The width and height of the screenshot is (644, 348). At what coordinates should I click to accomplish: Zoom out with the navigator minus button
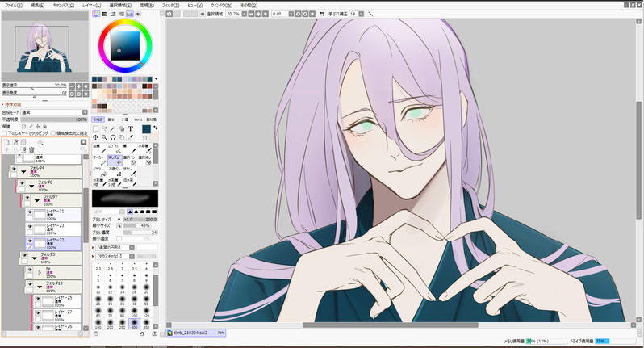pyautogui.click(x=72, y=86)
